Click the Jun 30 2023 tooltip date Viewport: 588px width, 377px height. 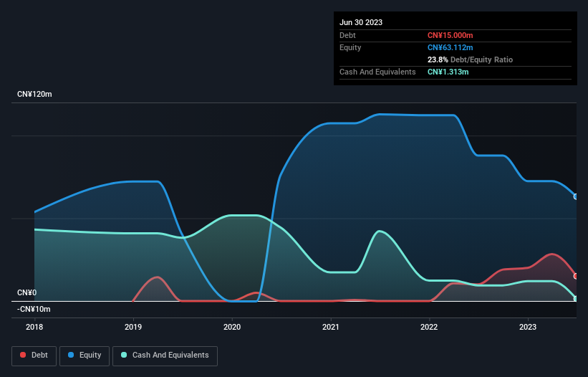[x=361, y=22]
